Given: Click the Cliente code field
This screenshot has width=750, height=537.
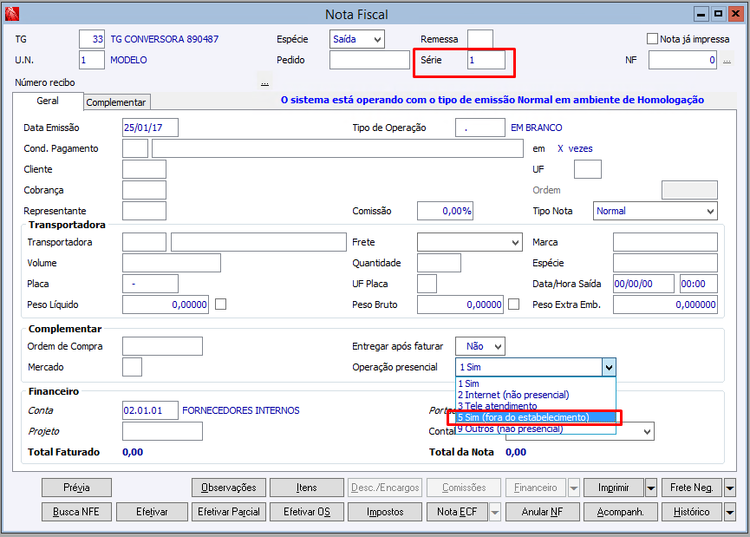Looking at the screenshot, I should pos(144,169).
